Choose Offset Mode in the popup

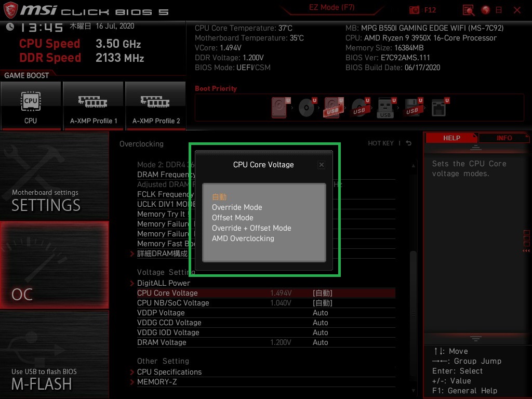(x=232, y=218)
